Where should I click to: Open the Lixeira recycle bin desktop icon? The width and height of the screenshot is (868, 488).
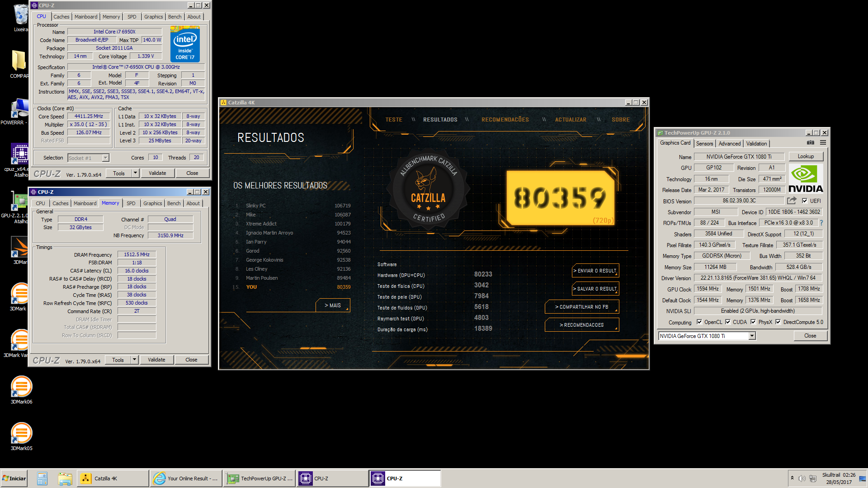(20, 17)
